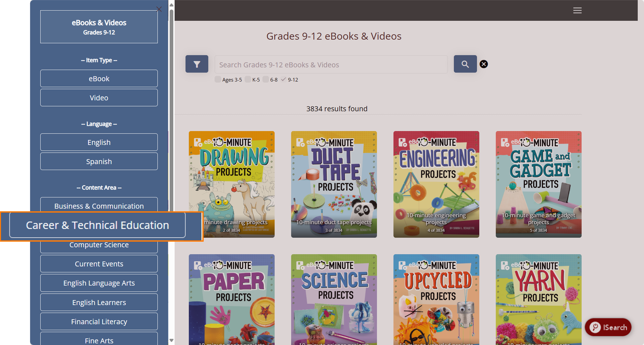Choose Business & Communication content area

click(99, 205)
